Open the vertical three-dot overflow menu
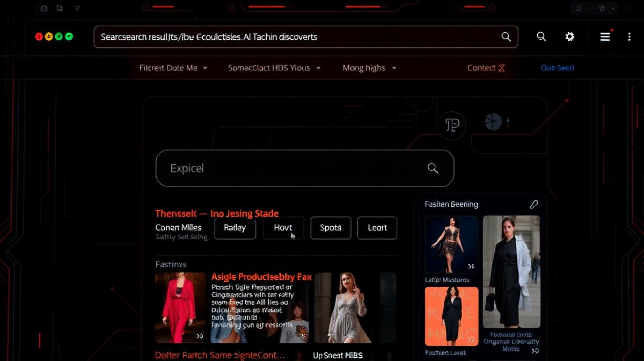644x361 pixels. click(629, 37)
